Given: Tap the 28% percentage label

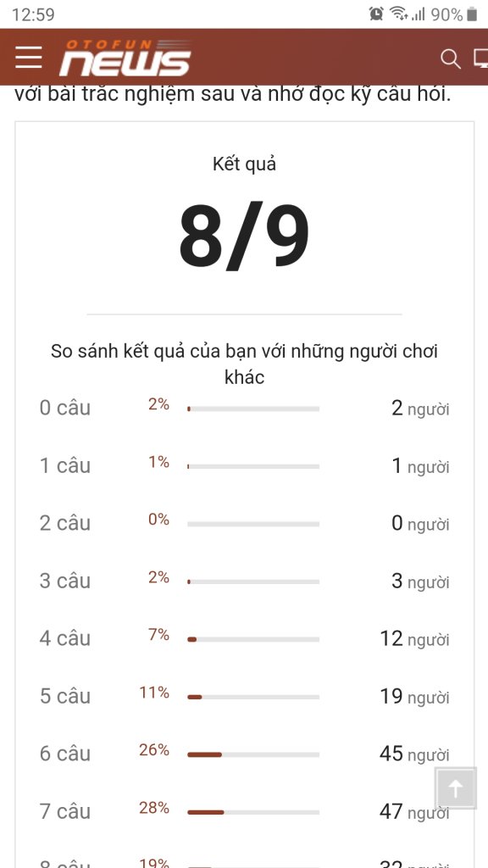Looking at the screenshot, I should 154,808.
